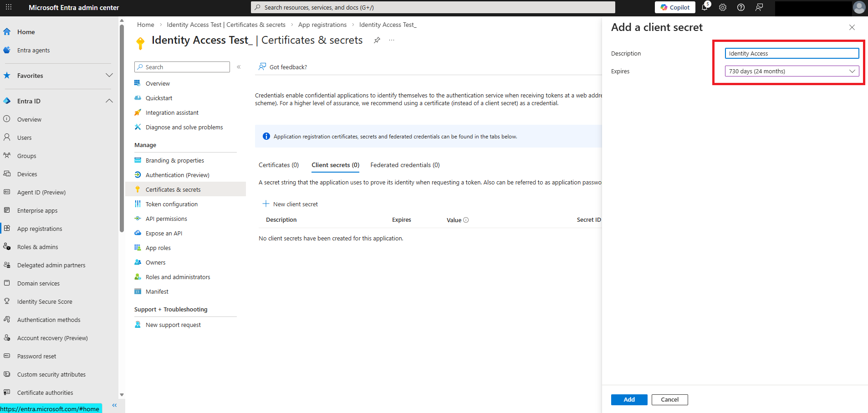Click the Users icon in sidebar
Screen dimensions: 868x413
pos(7,137)
